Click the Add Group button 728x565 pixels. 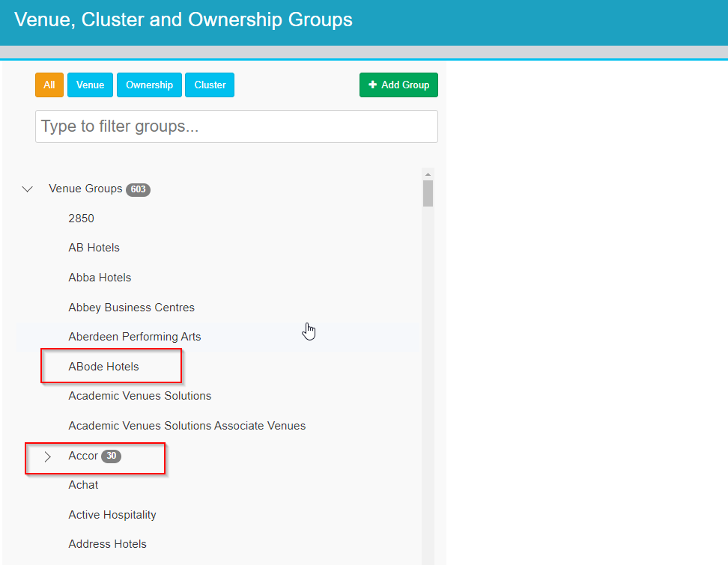click(x=398, y=85)
